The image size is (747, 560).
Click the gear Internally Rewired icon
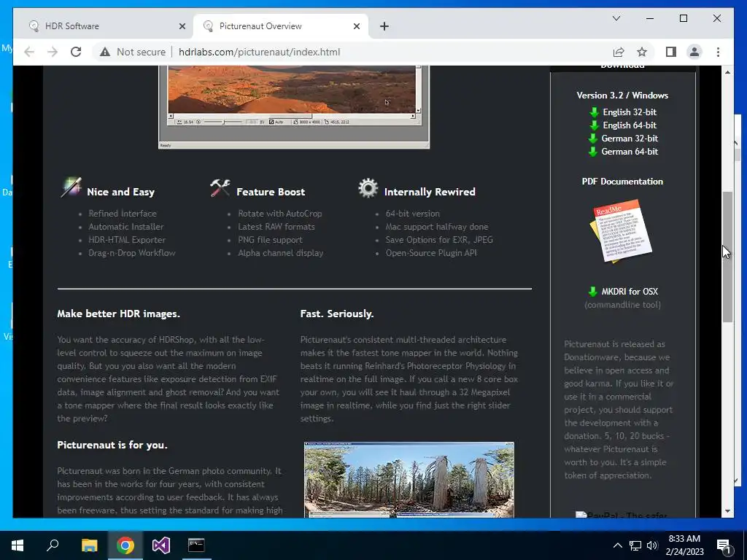pos(368,188)
